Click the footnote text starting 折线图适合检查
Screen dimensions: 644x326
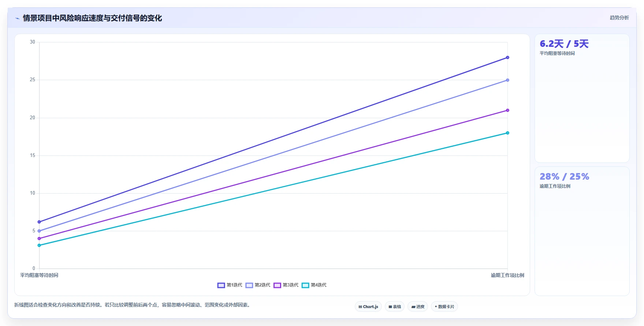click(x=133, y=305)
